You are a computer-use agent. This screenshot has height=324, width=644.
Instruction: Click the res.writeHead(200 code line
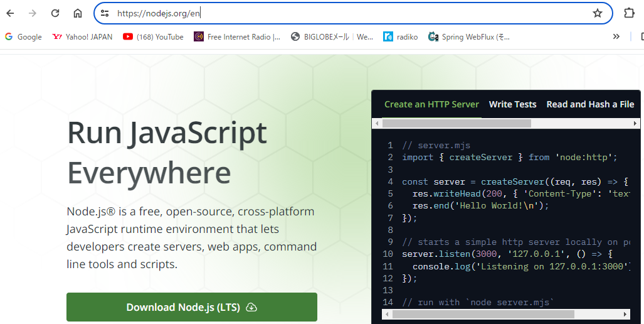(x=521, y=193)
